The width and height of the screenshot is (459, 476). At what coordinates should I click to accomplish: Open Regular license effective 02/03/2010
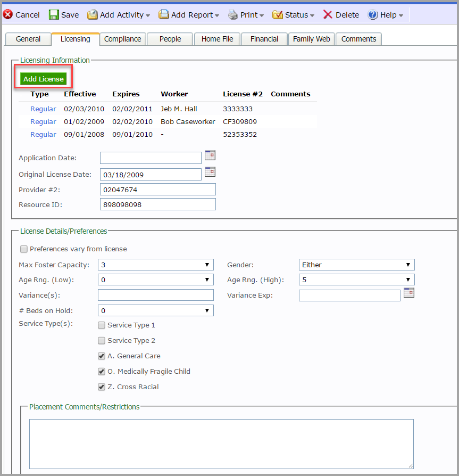coord(44,109)
